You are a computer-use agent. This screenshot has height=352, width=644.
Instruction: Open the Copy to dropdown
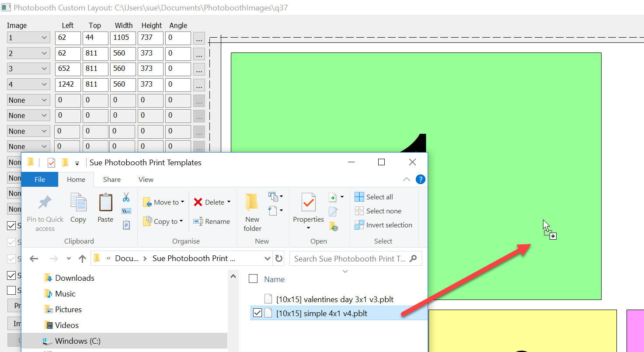click(163, 221)
